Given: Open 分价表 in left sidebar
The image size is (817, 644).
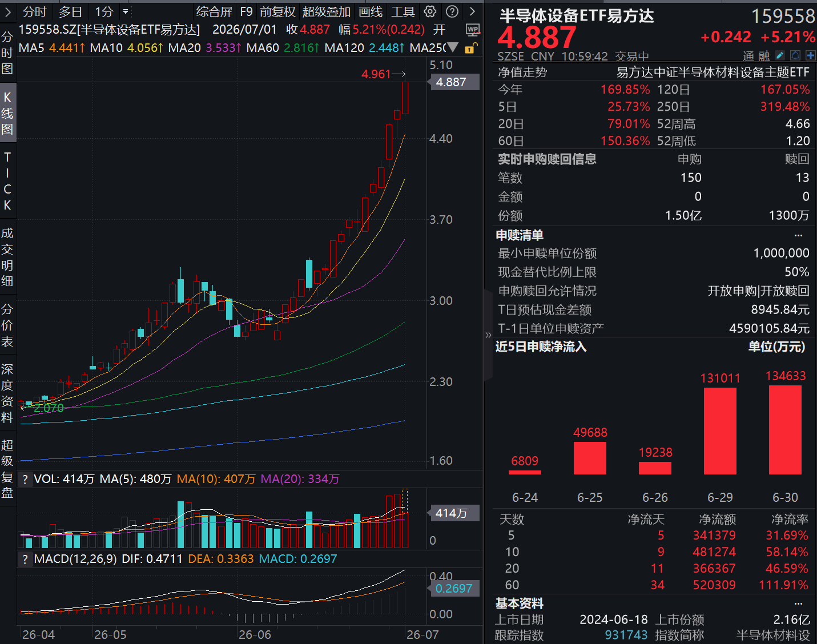Looking at the screenshot, I should (7, 325).
